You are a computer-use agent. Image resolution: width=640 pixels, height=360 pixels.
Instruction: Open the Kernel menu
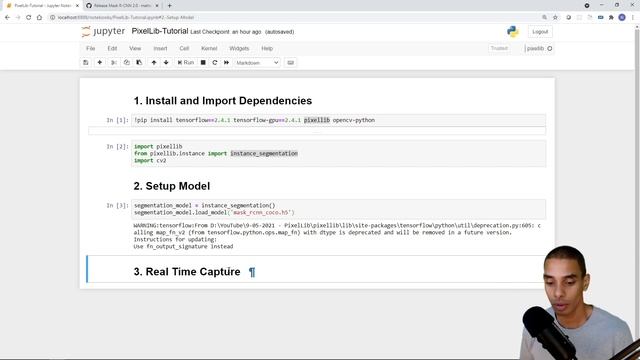(x=209, y=48)
